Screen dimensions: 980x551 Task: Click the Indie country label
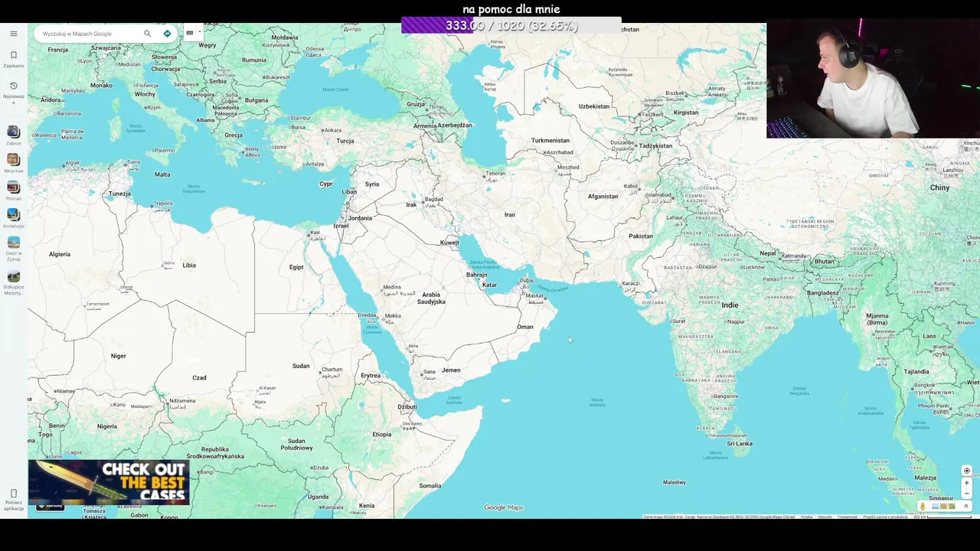click(x=730, y=305)
